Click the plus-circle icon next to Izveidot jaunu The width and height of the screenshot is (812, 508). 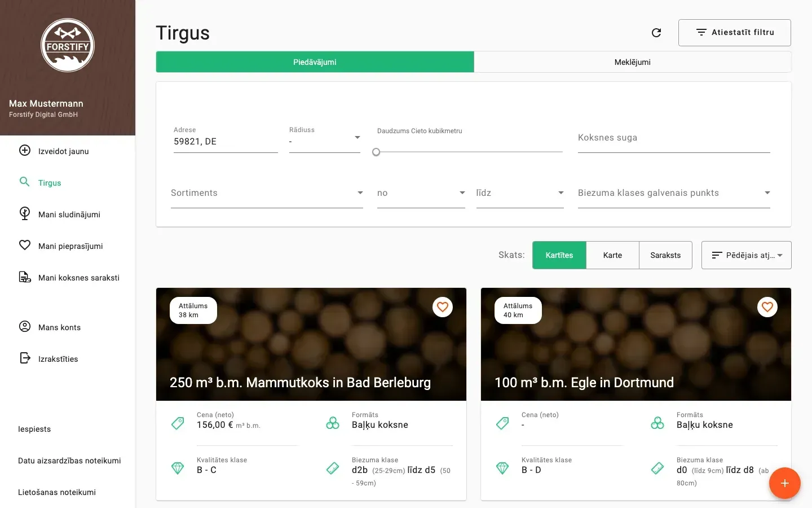(x=25, y=150)
